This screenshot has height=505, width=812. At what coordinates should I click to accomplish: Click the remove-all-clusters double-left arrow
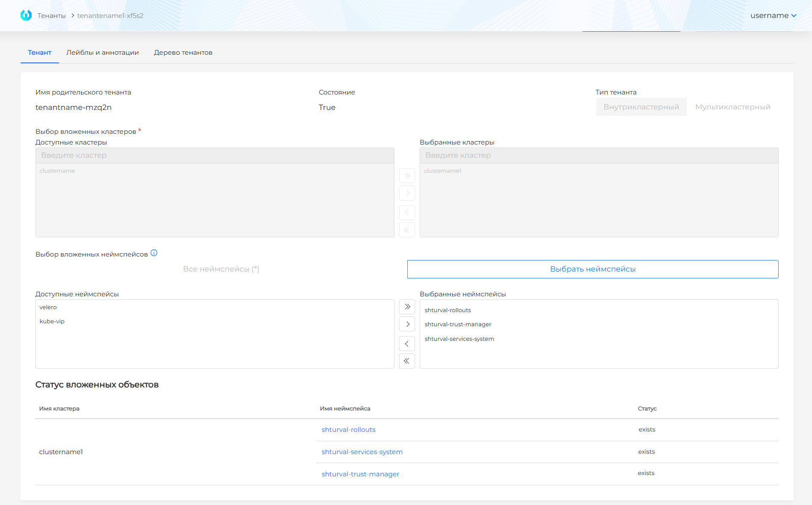tap(407, 230)
